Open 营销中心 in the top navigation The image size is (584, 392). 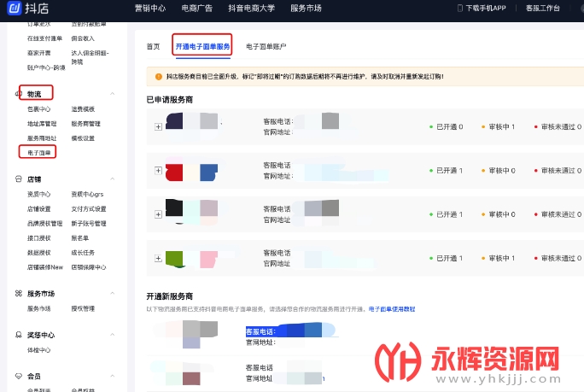click(150, 9)
